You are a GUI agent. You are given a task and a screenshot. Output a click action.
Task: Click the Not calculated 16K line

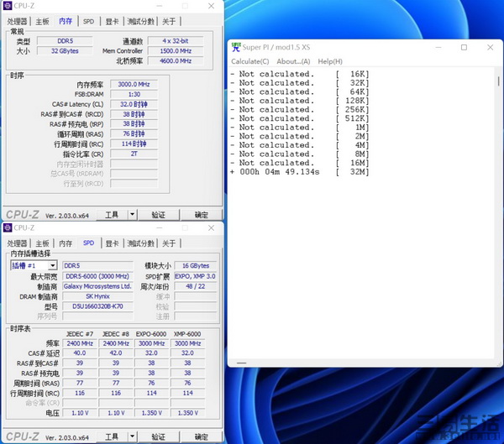[300, 74]
